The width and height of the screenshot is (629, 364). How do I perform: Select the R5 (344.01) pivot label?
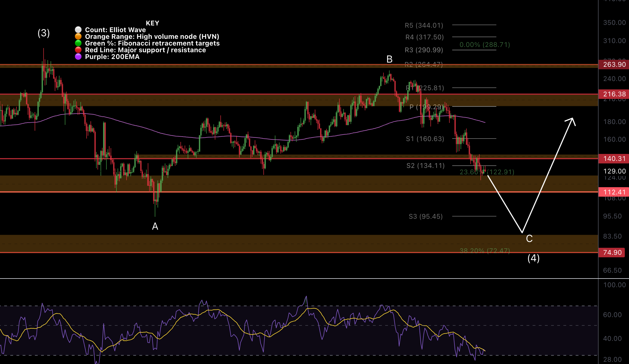tap(424, 25)
